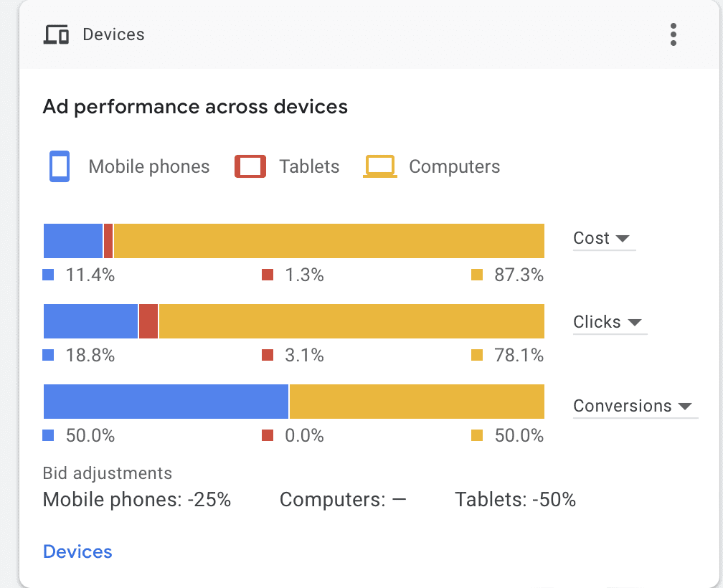
Task: Click the blue Mobile phones legend icon
Action: coord(59,166)
